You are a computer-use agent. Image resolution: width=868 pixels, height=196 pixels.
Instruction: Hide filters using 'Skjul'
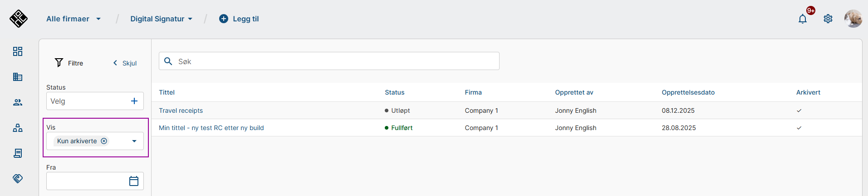[125, 63]
